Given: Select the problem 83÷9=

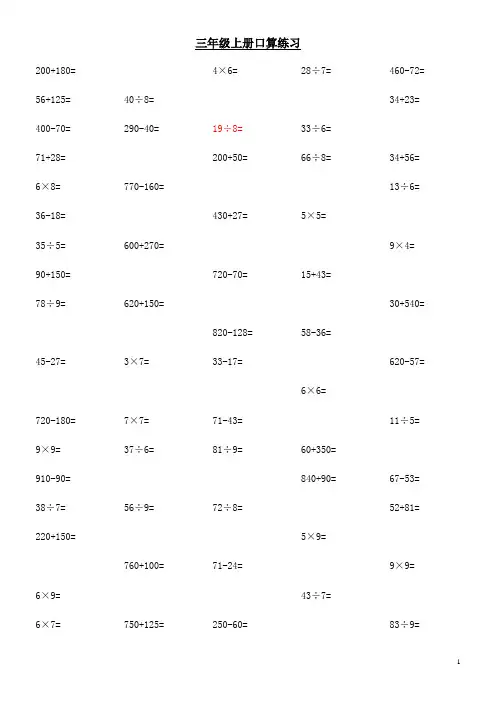Looking at the screenshot, I should 405,625.
